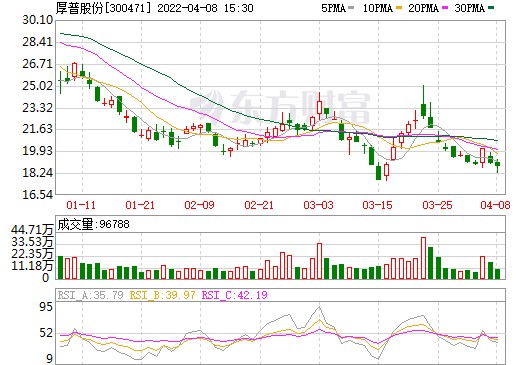Click date axis label 01-11

pyautogui.click(x=81, y=205)
